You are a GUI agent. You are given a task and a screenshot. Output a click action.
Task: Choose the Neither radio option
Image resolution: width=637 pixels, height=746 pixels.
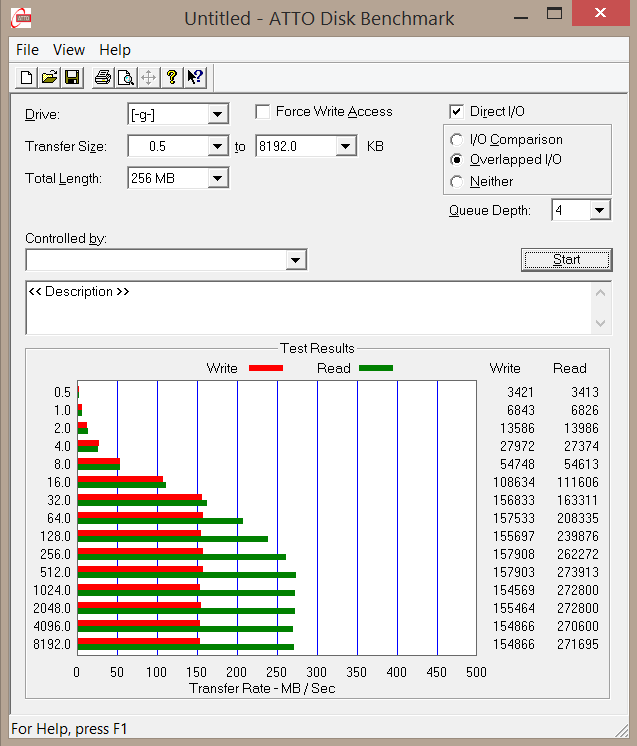[x=457, y=182]
